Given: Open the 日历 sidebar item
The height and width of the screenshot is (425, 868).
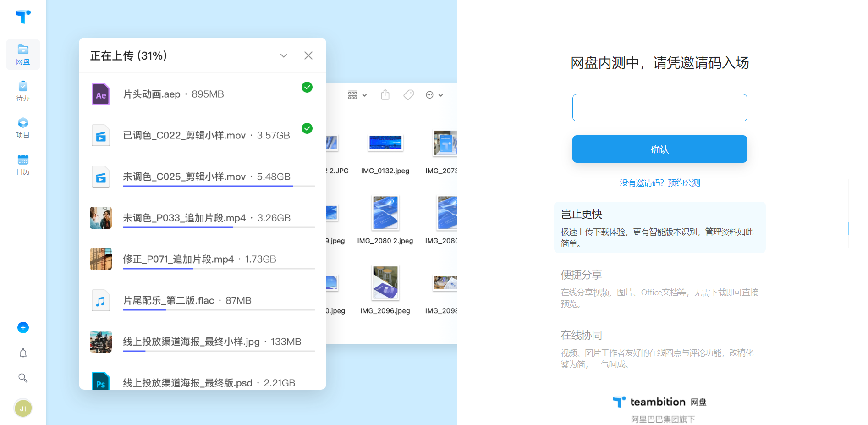Looking at the screenshot, I should (23, 165).
